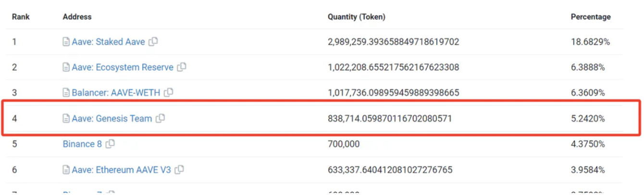Screen dimensions: 644x195
Task: Copy the Aave: Ecosystem Reserve address
Action: coord(182,67)
